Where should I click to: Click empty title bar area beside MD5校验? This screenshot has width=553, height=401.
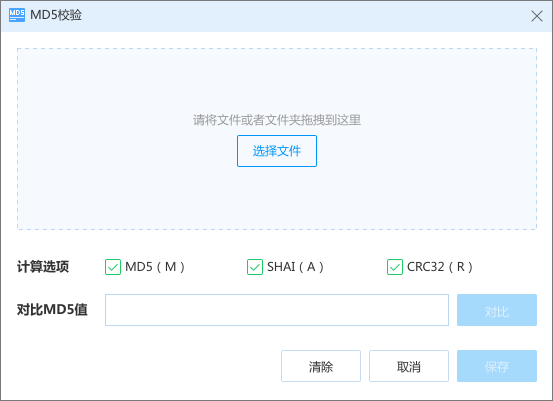(x=303, y=16)
